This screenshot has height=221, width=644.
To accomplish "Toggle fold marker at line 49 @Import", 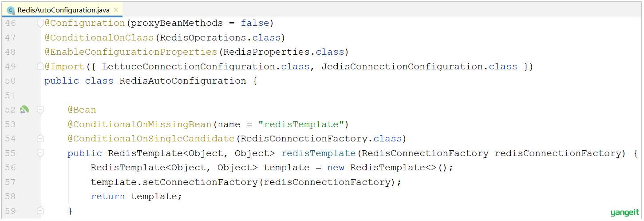I will point(40,67).
